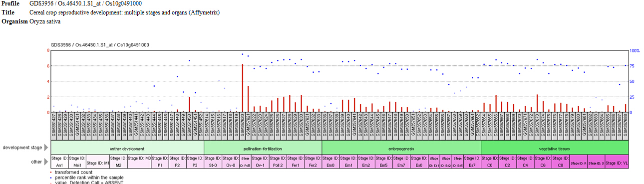Click the Stage ID Em7 cell

click(402, 162)
